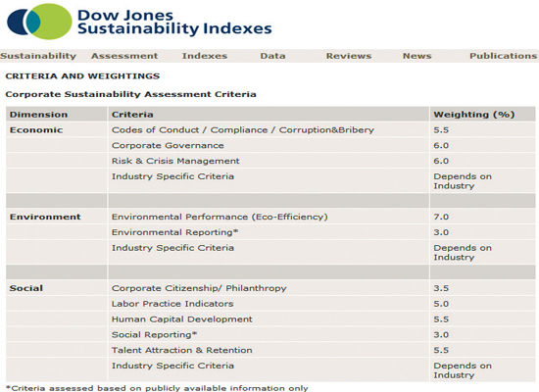Go to the Indexes navigation item

click(x=205, y=56)
